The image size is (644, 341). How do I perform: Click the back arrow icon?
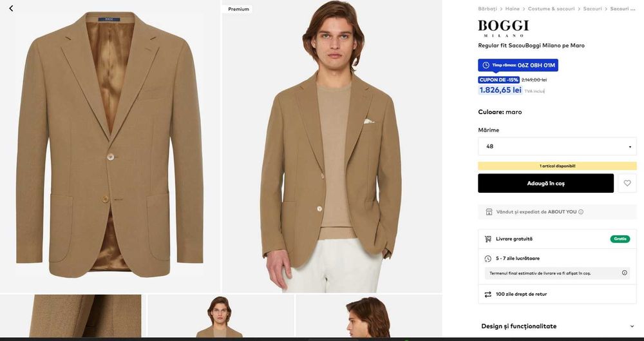point(11,8)
